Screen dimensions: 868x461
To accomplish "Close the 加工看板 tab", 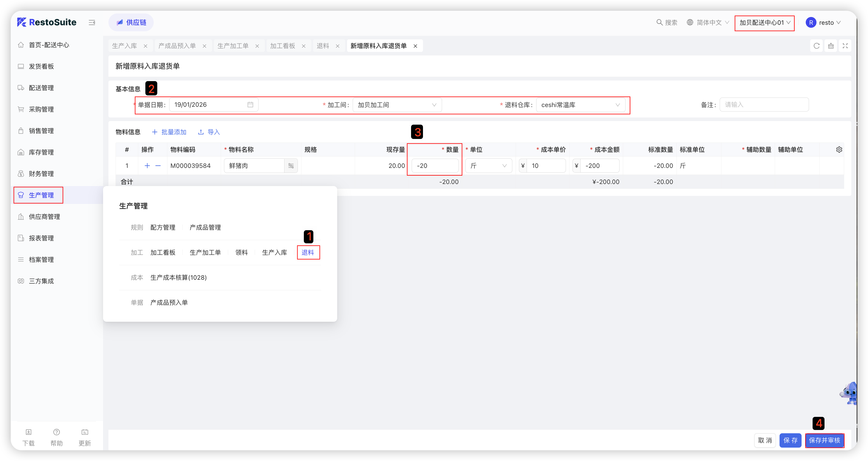I will click(x=304, y=46).
